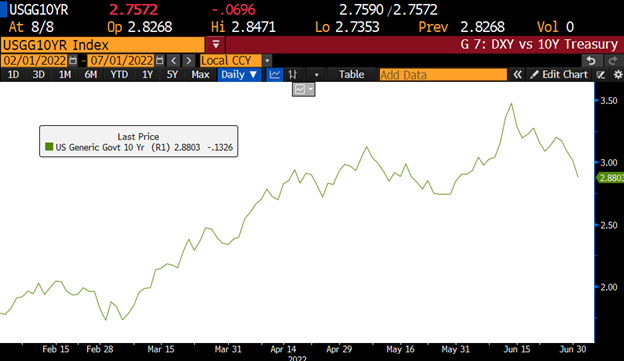
Task: Shift date range forward with right arrow
Action: 189,61
